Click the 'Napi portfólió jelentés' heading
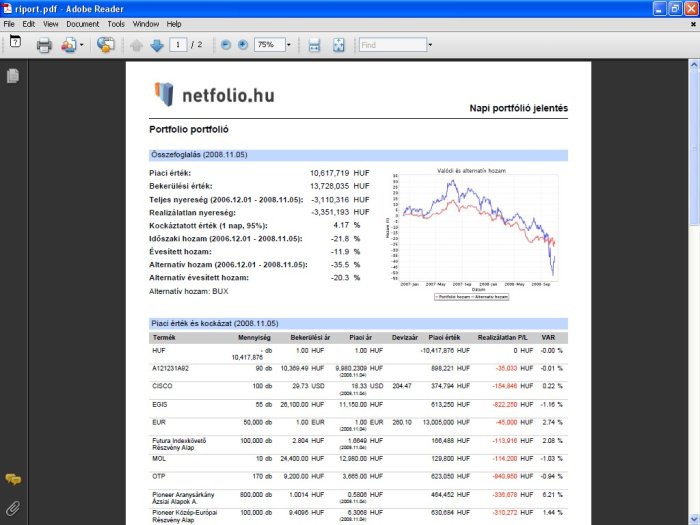The height and width of the screenshot is (525, 700). click(x=518, y=108)
